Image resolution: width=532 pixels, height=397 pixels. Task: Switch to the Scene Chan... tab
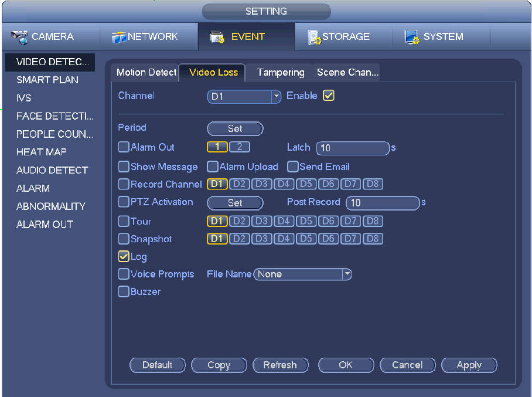click(347, 72)
